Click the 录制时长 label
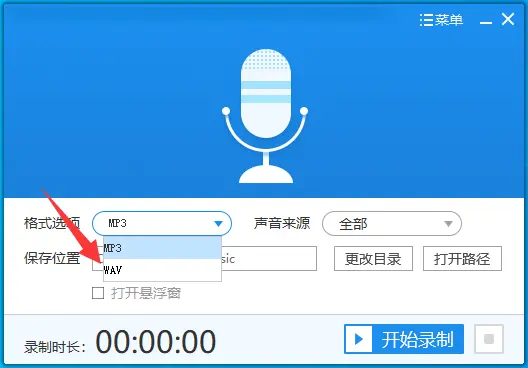Screen dimensions: 528x368 coord(55,347)
